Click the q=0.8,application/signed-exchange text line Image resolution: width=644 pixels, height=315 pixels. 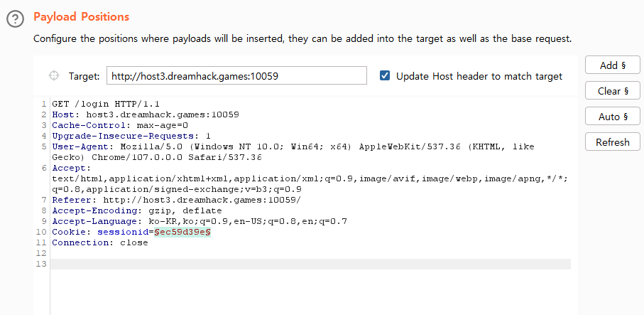[x=177, y=190]
